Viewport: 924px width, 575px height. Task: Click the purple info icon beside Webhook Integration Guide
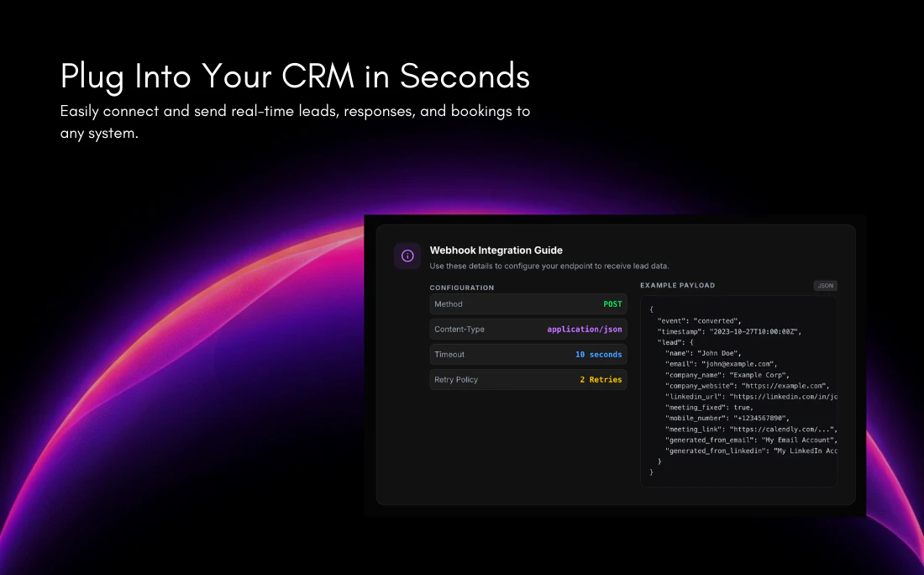click(407, 256)
